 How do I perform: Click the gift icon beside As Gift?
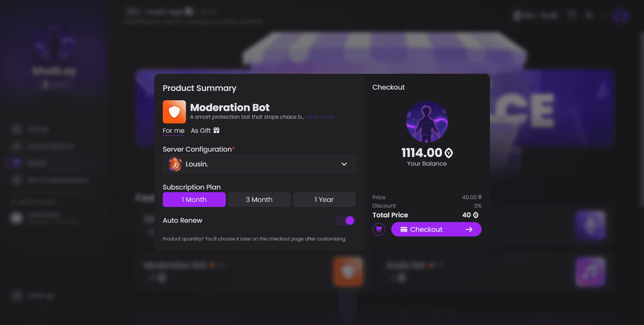216,130
